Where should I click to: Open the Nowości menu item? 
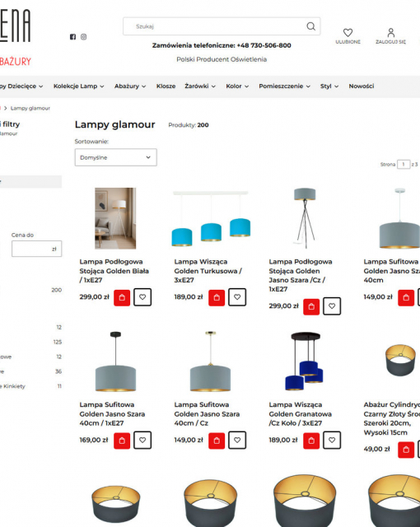click(x=362, y=86)
